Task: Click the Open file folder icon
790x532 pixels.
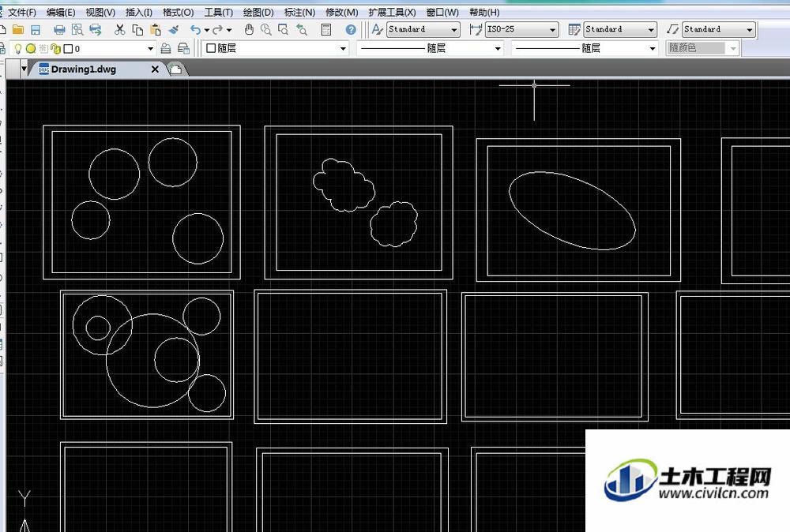Action: pos(18,30)
